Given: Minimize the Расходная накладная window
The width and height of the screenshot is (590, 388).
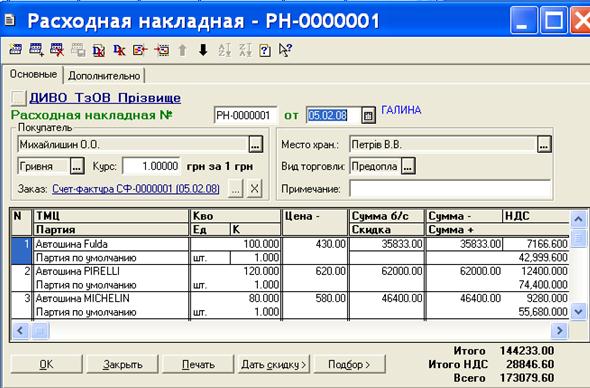Looking at the screenshot, I should point(523,20).
